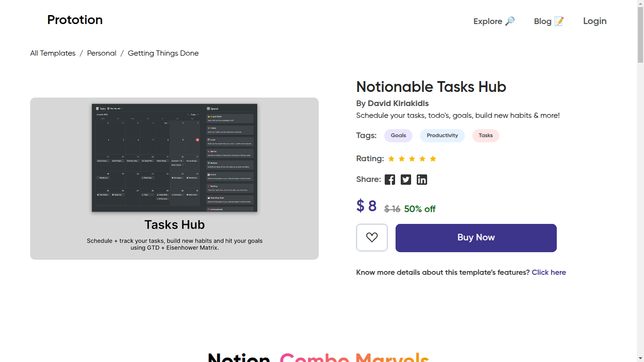644x362 pixels.
Task: Open the Explore menu item
Action: [x=494, y=21]
